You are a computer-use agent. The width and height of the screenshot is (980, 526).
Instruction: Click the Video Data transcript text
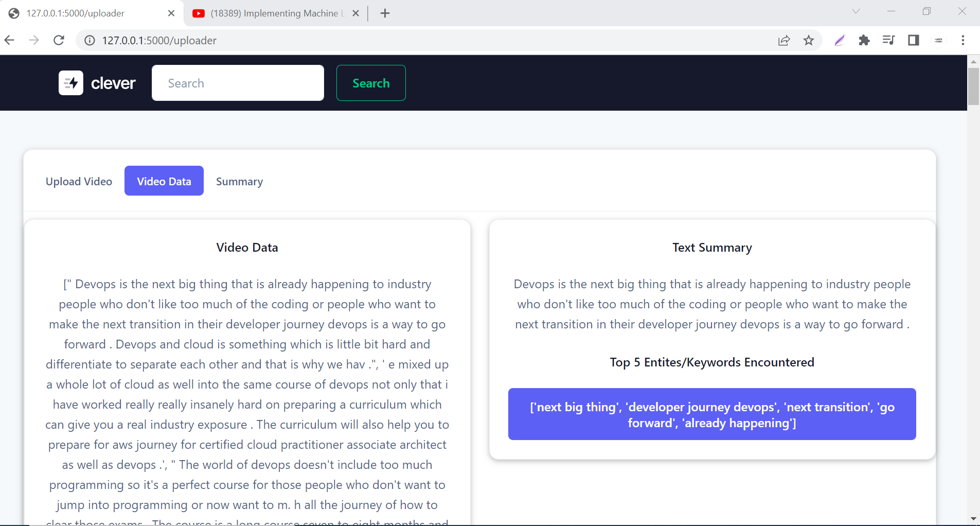coord(247,401)
